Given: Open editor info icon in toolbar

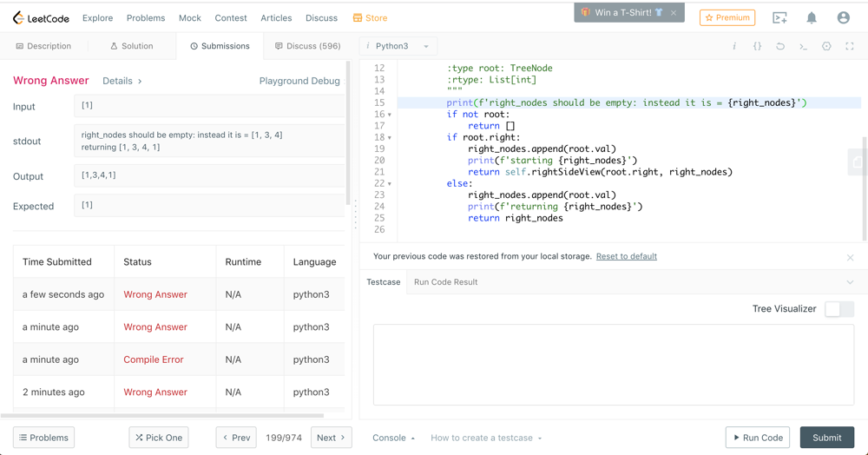Looking at the screenshot, I should click(734, 46).
